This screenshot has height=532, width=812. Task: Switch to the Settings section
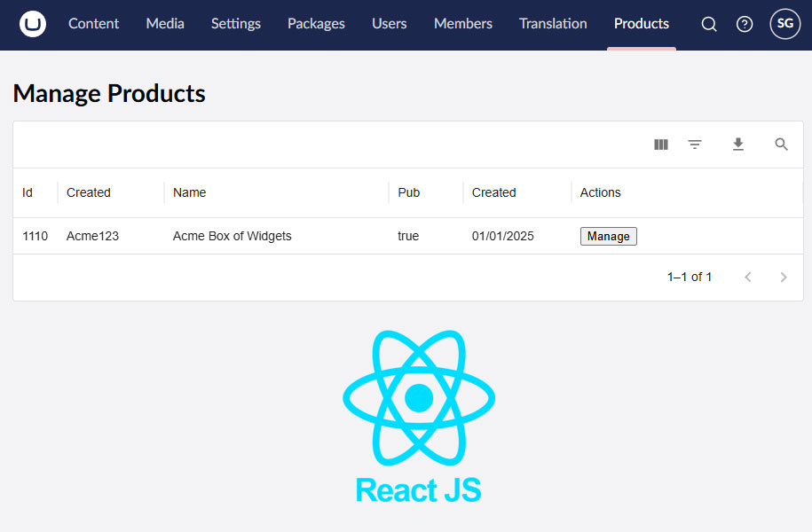pos(236,24)
